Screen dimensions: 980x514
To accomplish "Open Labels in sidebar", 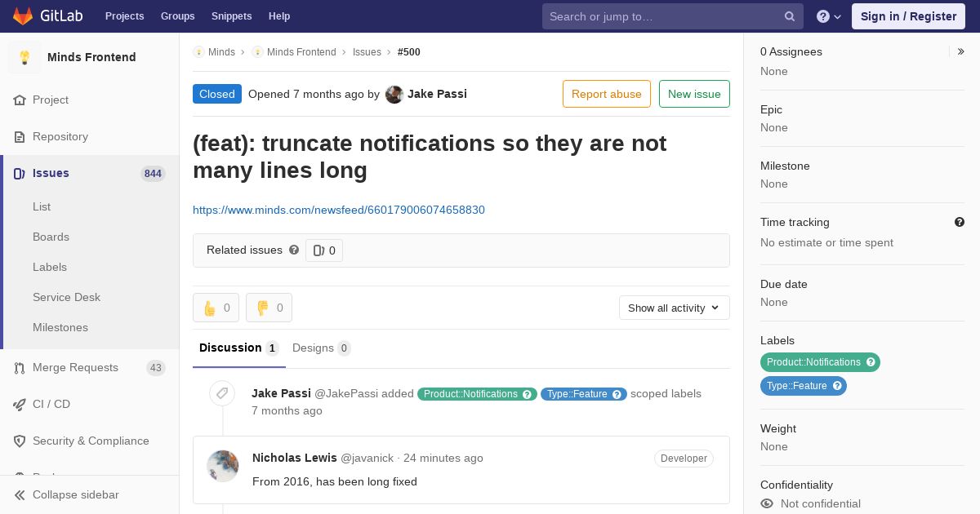I will pos(50,267).
